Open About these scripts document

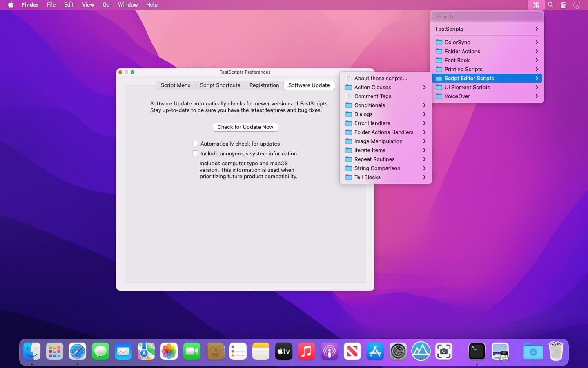[380, 78]
